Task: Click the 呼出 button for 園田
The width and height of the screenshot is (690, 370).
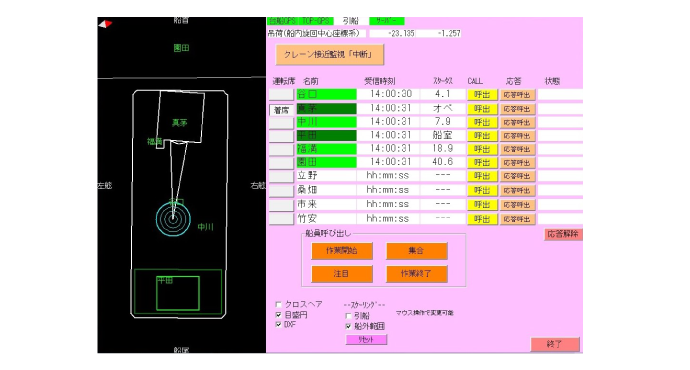Action: pos(482,162)
